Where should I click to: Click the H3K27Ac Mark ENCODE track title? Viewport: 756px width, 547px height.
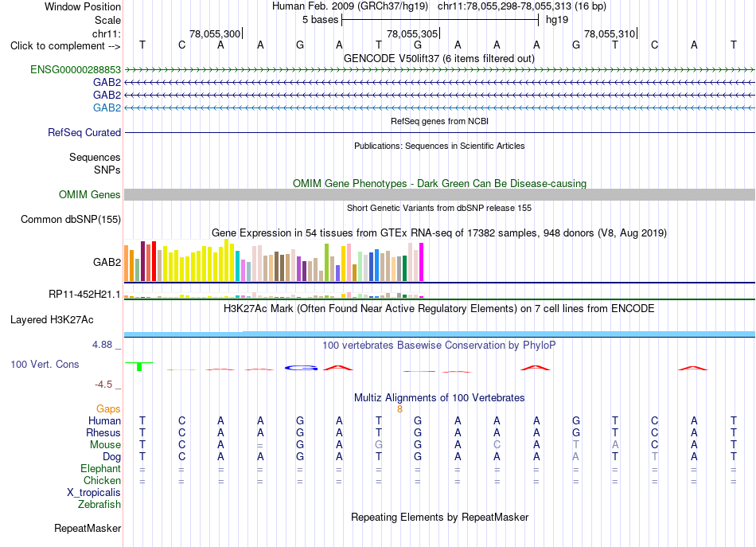tap(438, 309)
